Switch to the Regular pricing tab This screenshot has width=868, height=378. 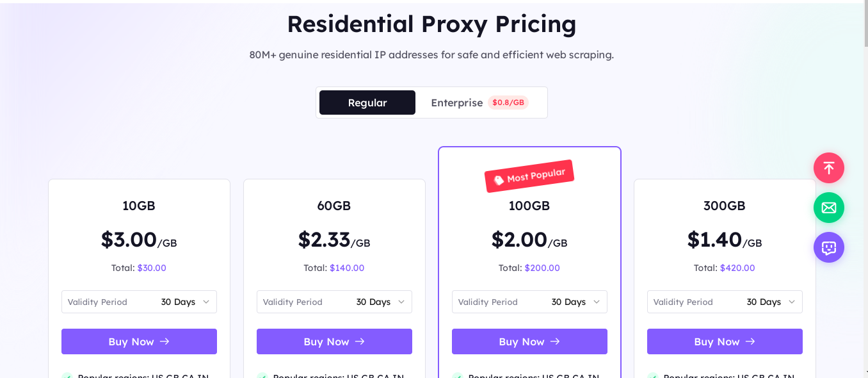click(x=367, y=103)
